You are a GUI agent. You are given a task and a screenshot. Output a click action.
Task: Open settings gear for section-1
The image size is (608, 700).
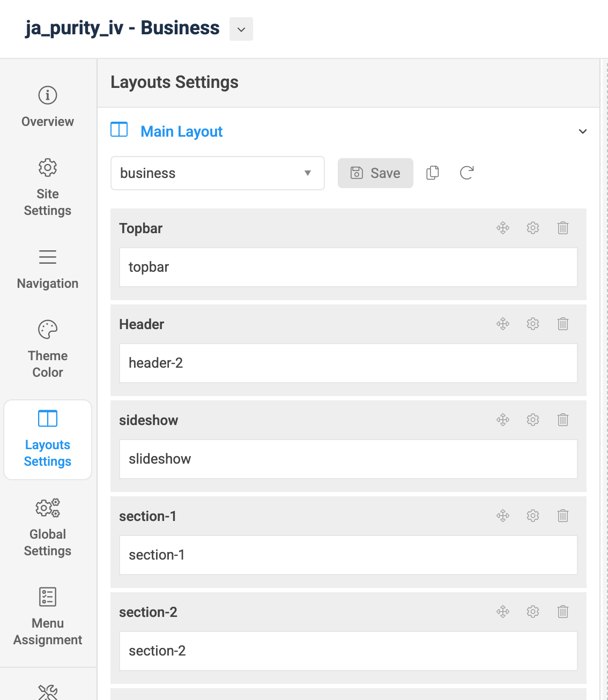(x=533, y=516)
